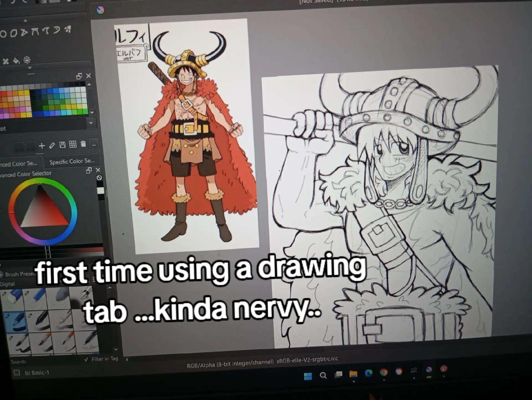This screenshot has width=532, height=400.
Task: Close the Advanced Color Selector docker
Action: [98, 170]
